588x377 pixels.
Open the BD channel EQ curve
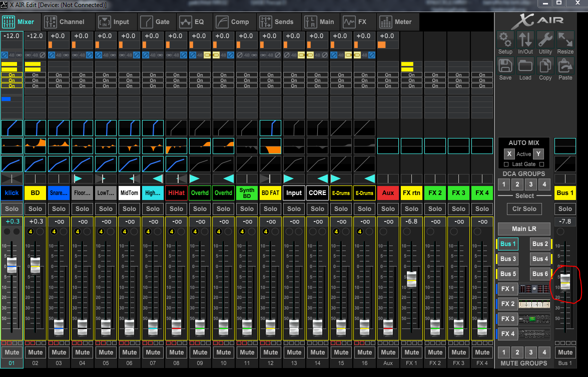point(35,146)
